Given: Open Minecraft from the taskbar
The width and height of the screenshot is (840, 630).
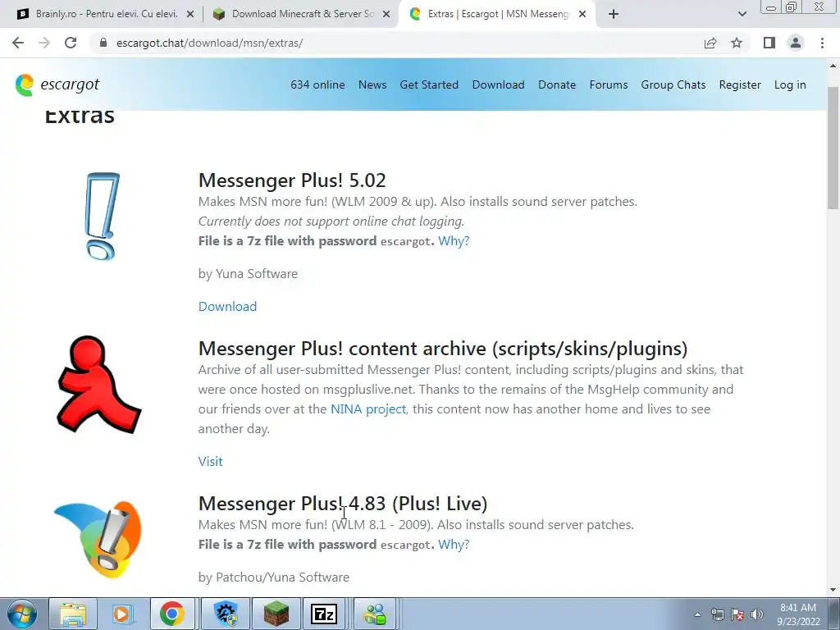Looking at the screenshot, I should tap(276, 614).
